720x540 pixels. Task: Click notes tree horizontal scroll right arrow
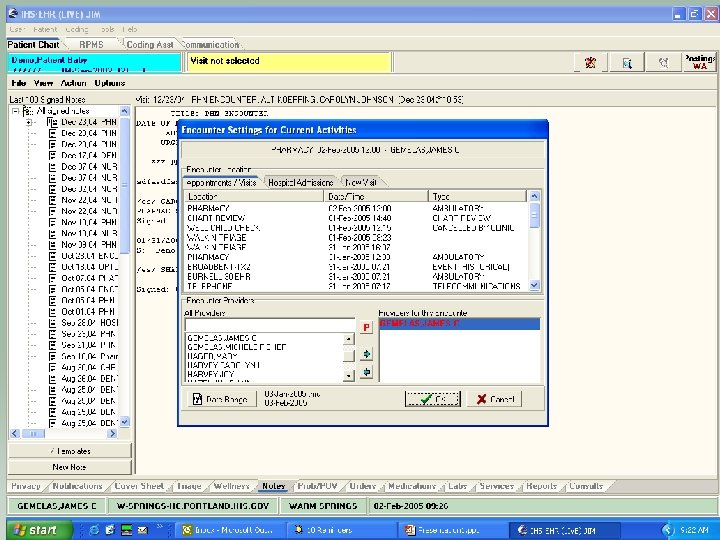pyautogui.click(x=112, y=433)
